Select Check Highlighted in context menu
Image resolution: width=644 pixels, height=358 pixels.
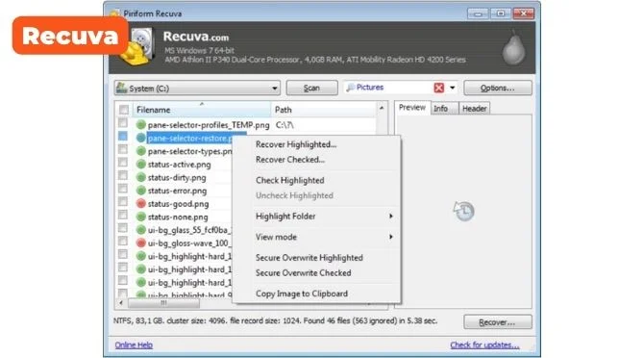[290, 180]
